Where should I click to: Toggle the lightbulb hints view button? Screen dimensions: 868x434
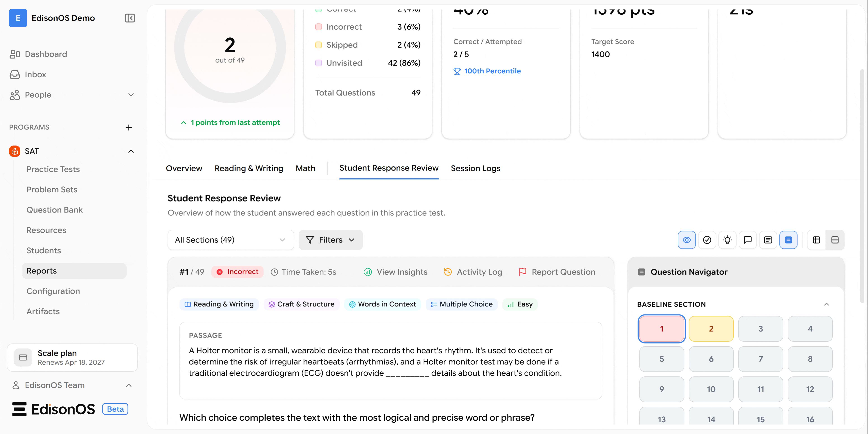pos(727,240)
